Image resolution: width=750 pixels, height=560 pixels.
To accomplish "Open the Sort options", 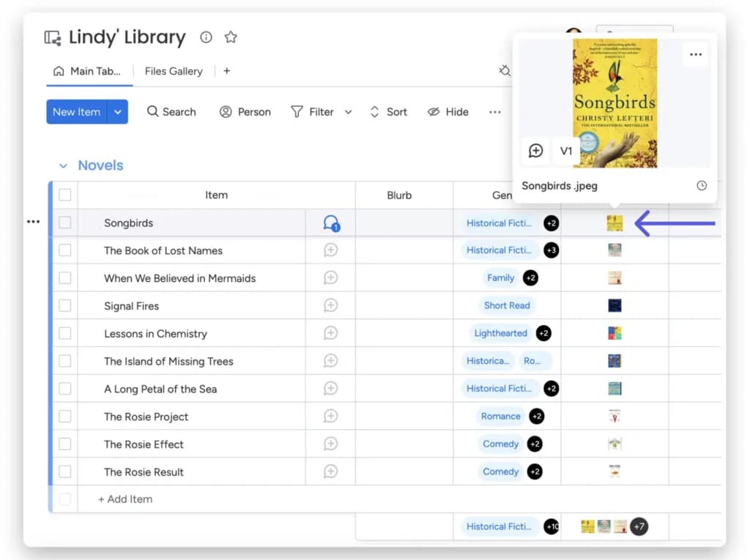I will click(388, 112).
